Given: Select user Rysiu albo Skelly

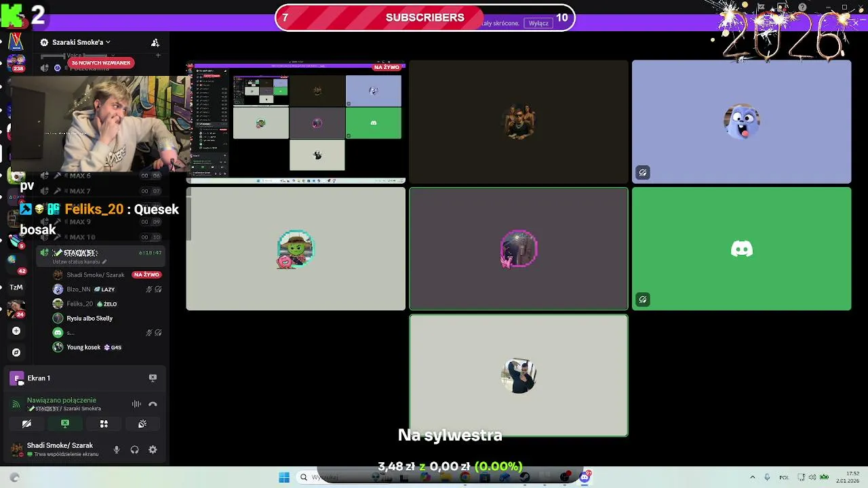Looking at the screenshot, I should coord(90,319).
